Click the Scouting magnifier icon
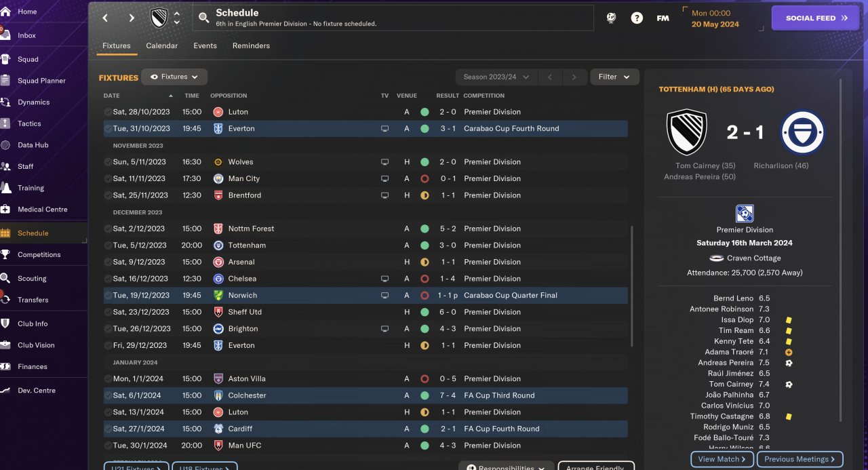Image resolution: width=868 pixels, height=470 pixels. point(5,278)
